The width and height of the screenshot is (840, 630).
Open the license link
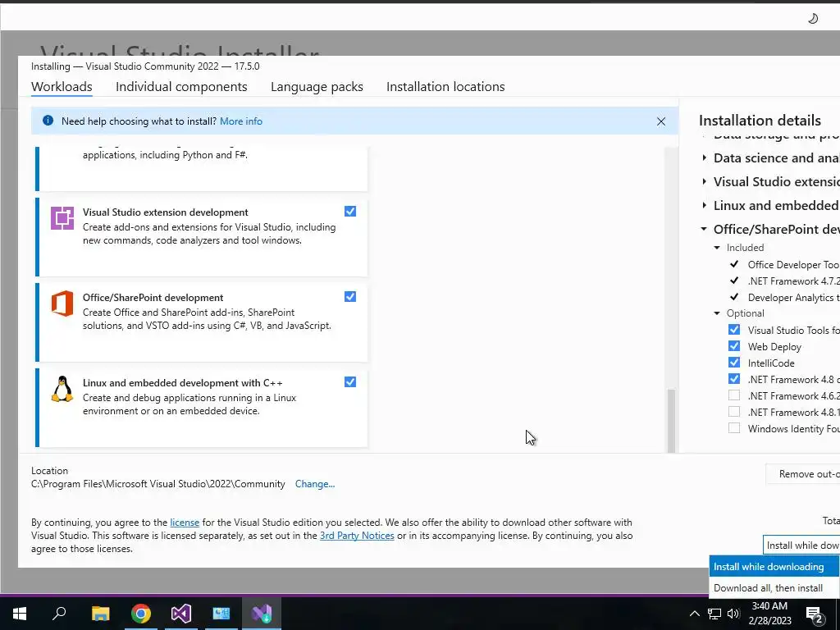tap(185, 523)
